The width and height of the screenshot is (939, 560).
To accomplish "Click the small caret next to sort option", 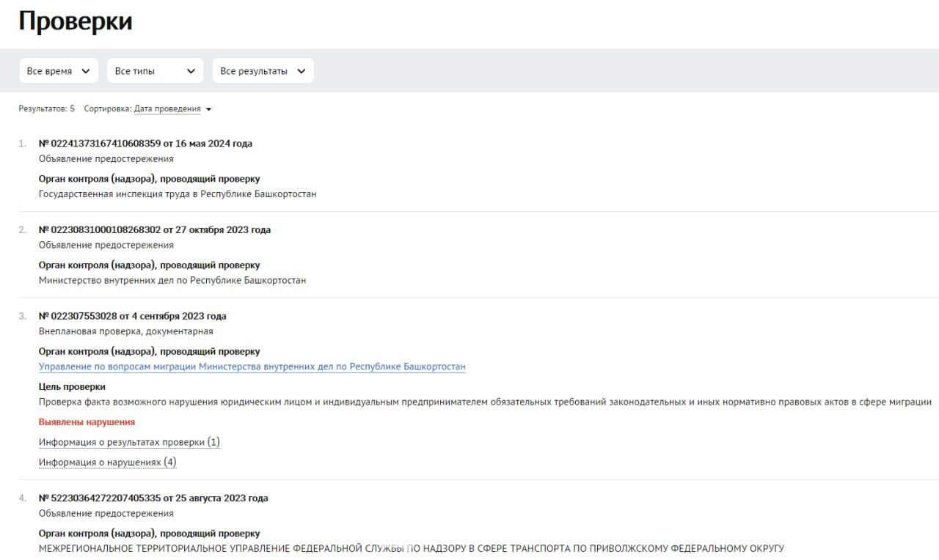I will (209, 110).
